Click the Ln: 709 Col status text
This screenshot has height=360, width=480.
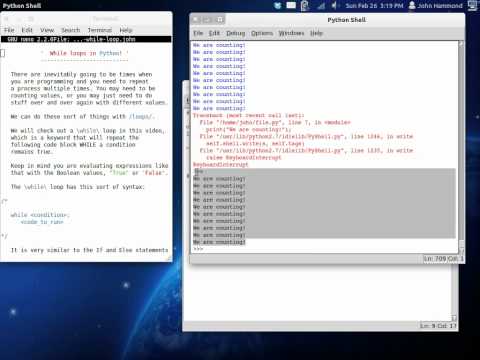coord(443,259)
